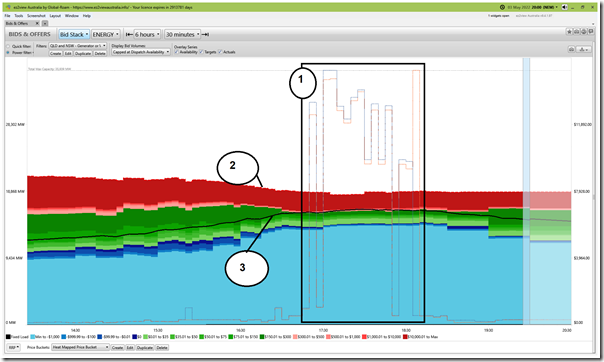Click Delete button in Filters section
This screenshot has width=604, height=362.
pyautogui.click(x=100, y=53)
